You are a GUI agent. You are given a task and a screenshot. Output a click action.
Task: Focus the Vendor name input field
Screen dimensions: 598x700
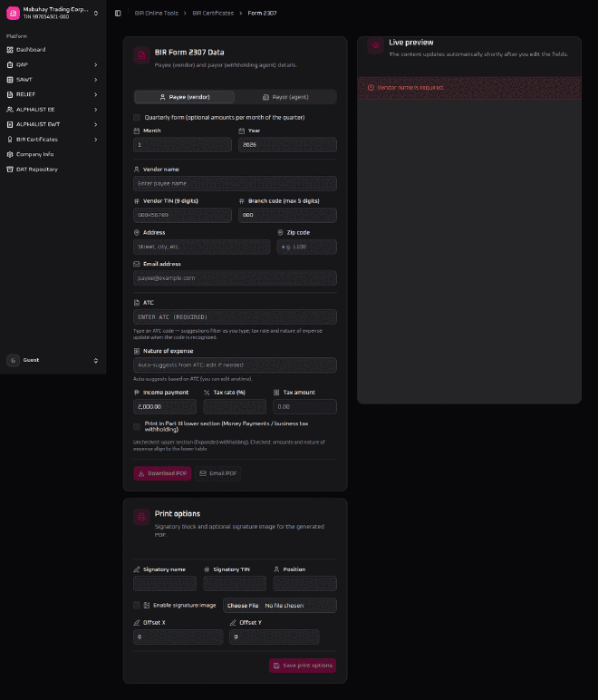tap(235, 183)
